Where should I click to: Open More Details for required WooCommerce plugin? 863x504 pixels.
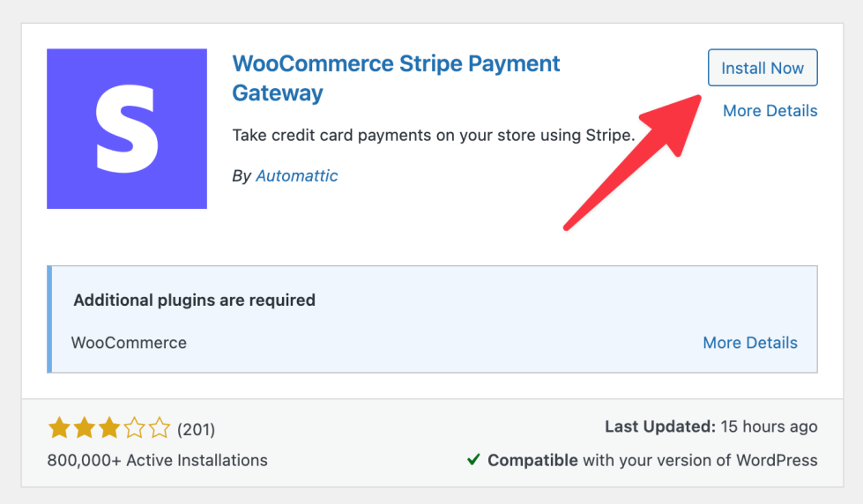[x=749, y=343]
